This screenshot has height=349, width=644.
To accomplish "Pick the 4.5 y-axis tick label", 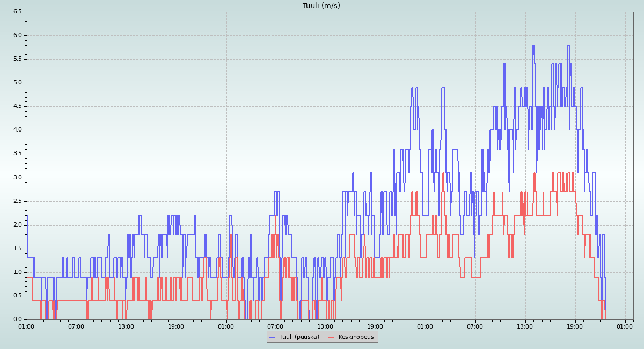I will 17,106.
